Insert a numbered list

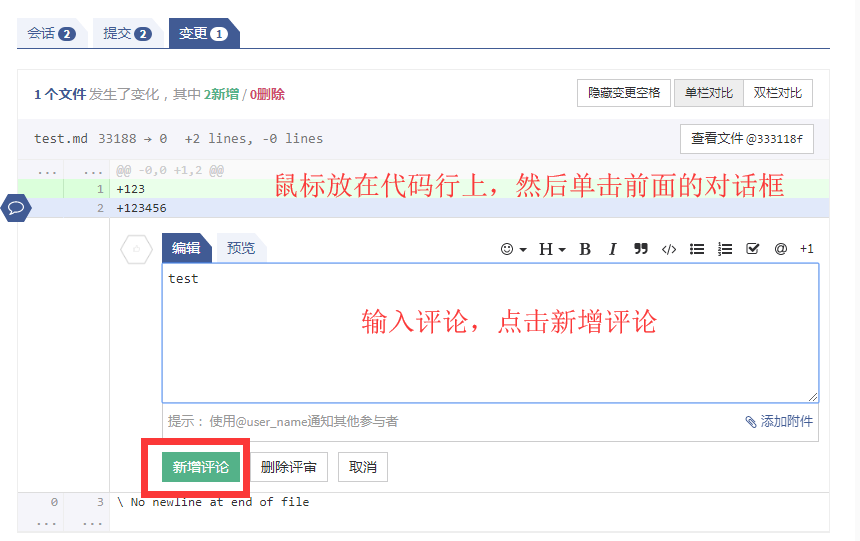[x=725, y=249]
